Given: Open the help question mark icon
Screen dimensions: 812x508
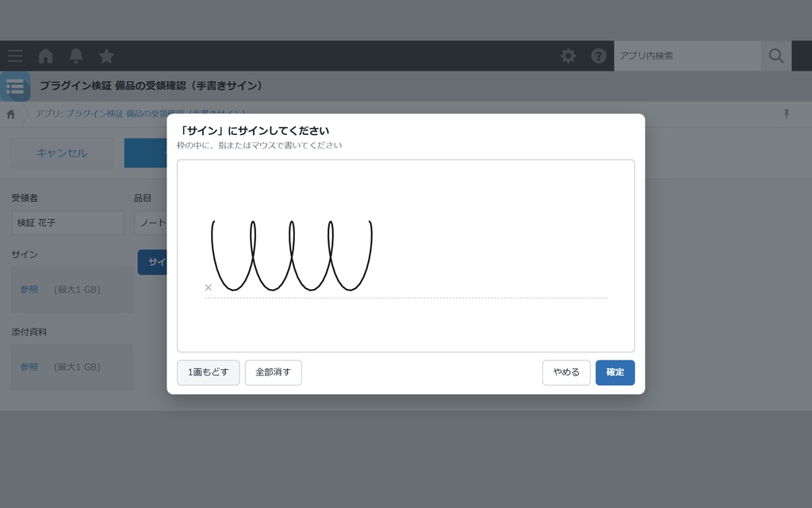Looking at the screenshot, I should 599,56.
